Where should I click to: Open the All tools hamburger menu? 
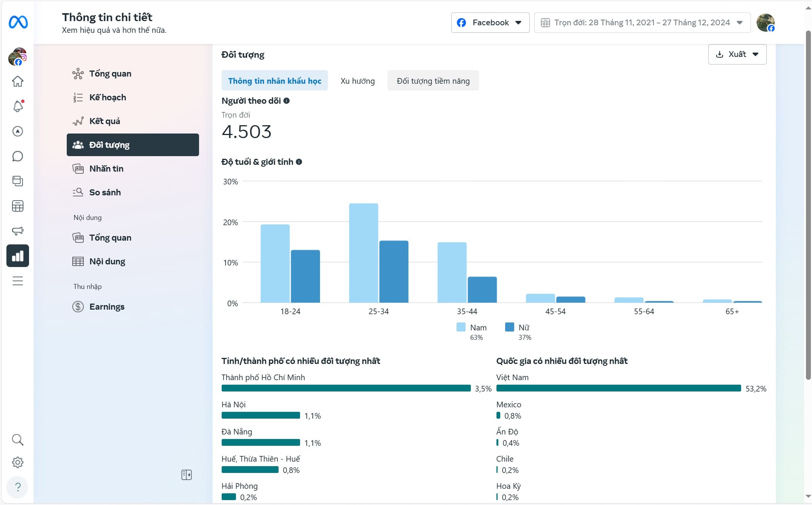coord(18,281)
